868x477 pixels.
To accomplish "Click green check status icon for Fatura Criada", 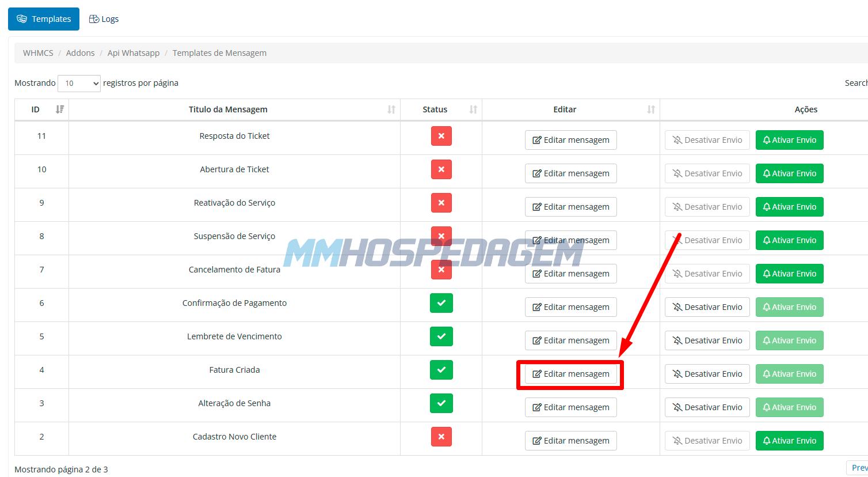I will point(441,370).
